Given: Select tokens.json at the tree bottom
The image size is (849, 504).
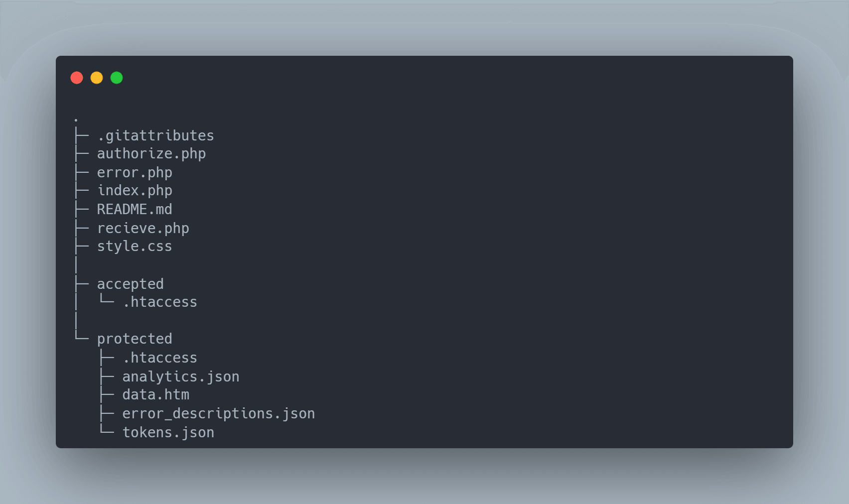Looking at the screenshot, I should click(x=168, y=433).
